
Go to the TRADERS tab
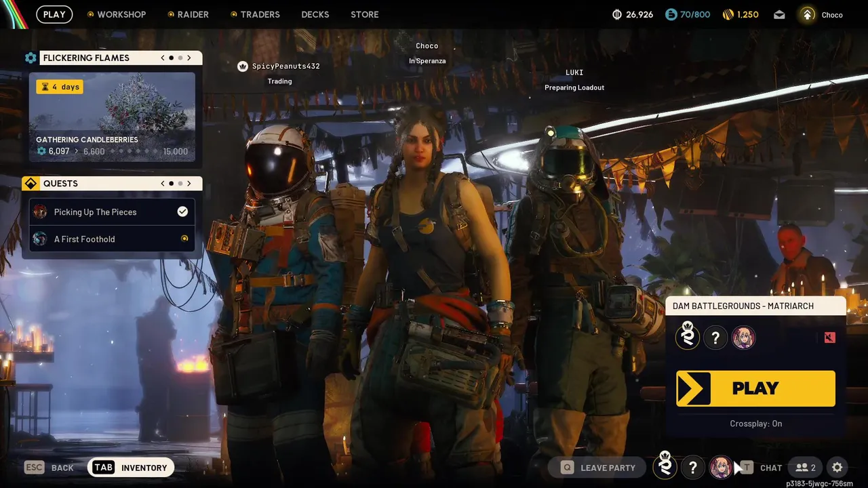pyautogui.click(x=255, y=14)
